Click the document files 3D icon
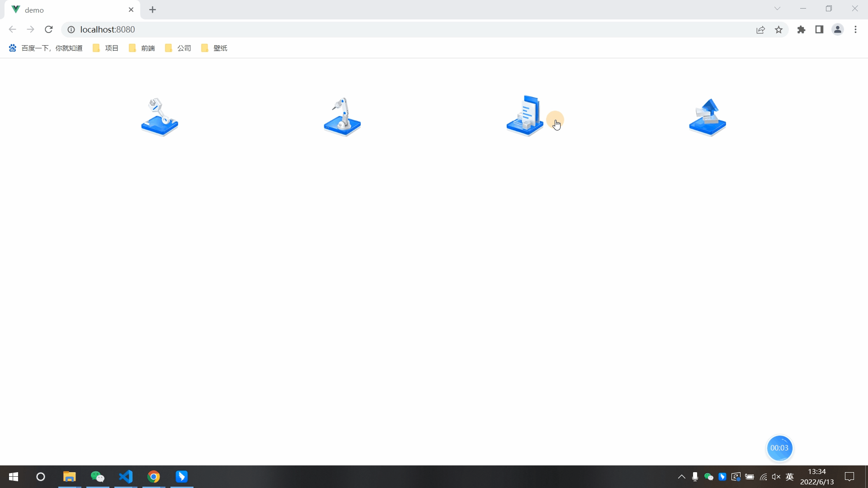Screen dimensions: 868x488 [x=525, y=116]
